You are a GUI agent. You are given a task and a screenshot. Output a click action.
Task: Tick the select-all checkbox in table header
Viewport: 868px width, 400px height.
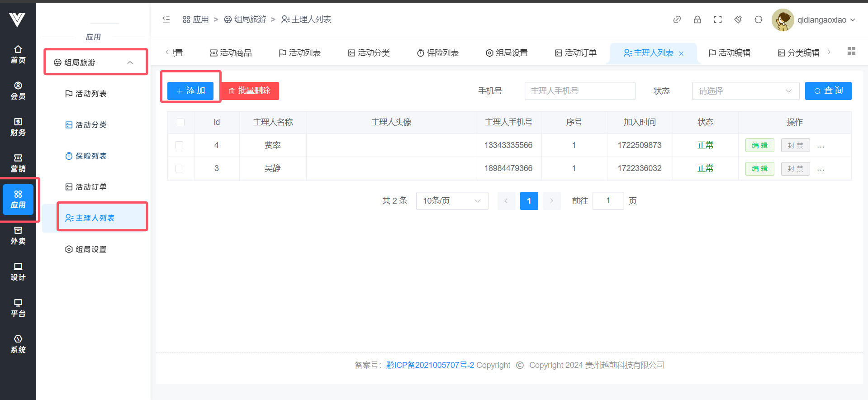coord(180,122)
